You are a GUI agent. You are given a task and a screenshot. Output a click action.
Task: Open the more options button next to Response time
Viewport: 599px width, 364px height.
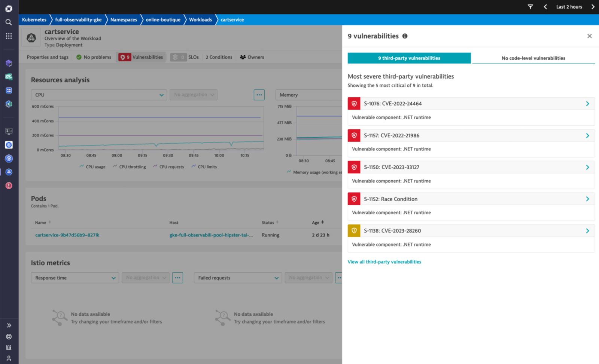[x=177, y=278]
